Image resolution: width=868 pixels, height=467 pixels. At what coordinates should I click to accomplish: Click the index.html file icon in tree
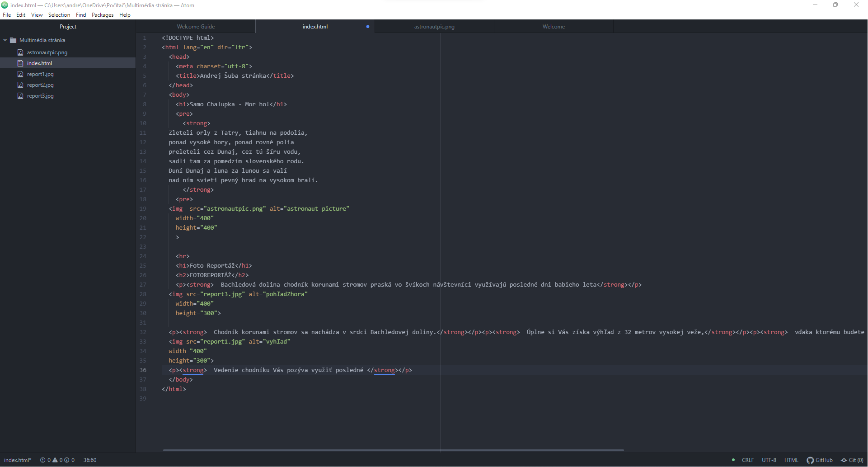click(x=20, y=63)
